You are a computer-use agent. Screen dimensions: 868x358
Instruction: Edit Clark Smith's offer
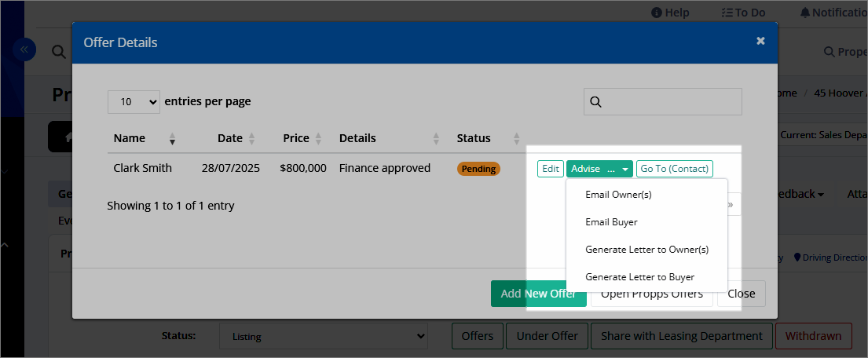pyautogui.click(x=550, y=169)
